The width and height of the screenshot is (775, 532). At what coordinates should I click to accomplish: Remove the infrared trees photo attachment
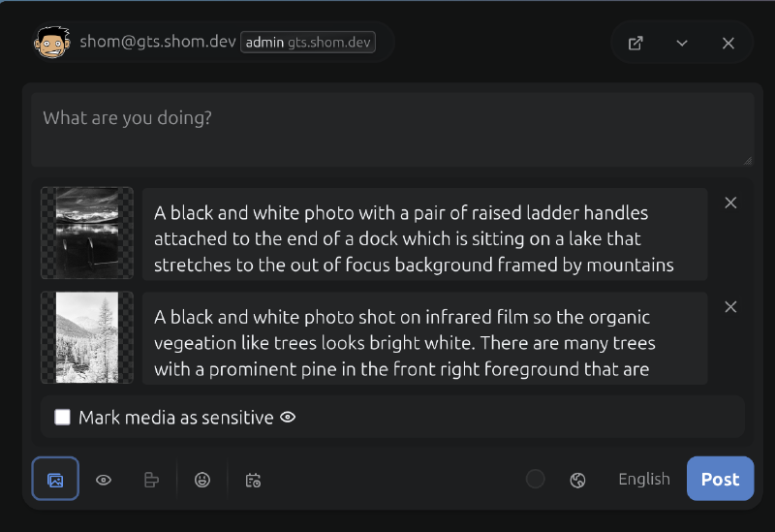click(731, 307)
